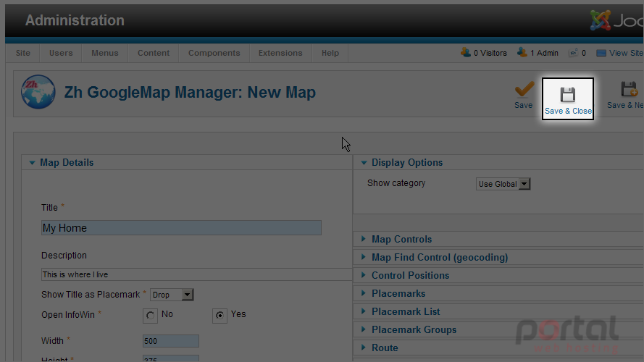Click the Save & New toolbar icon

[x=629, y=89]
